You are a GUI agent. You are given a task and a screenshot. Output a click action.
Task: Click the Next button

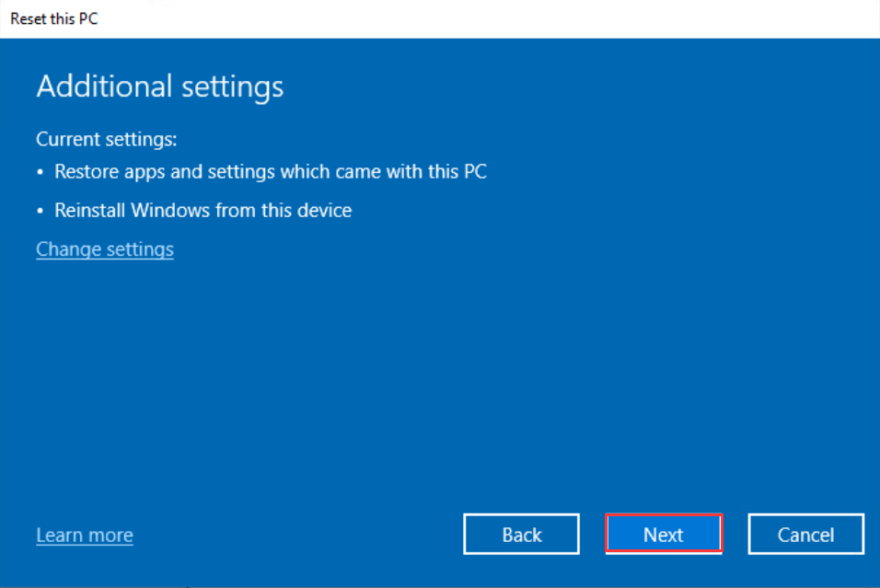pos(663,535)
